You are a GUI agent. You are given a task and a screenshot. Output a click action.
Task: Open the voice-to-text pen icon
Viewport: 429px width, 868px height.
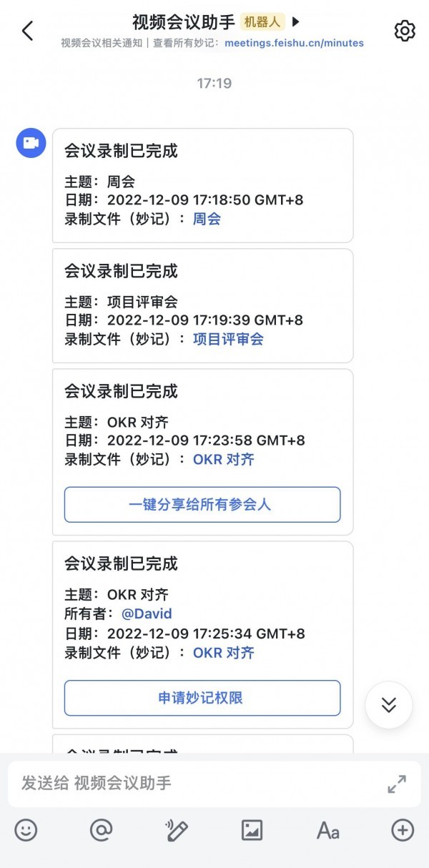click(x=177, y=830)
